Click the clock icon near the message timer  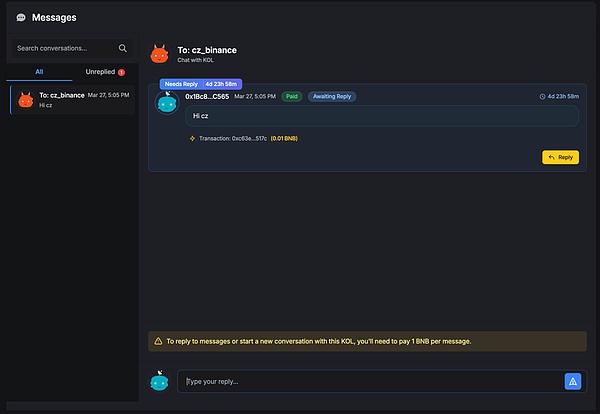point(542,97)
